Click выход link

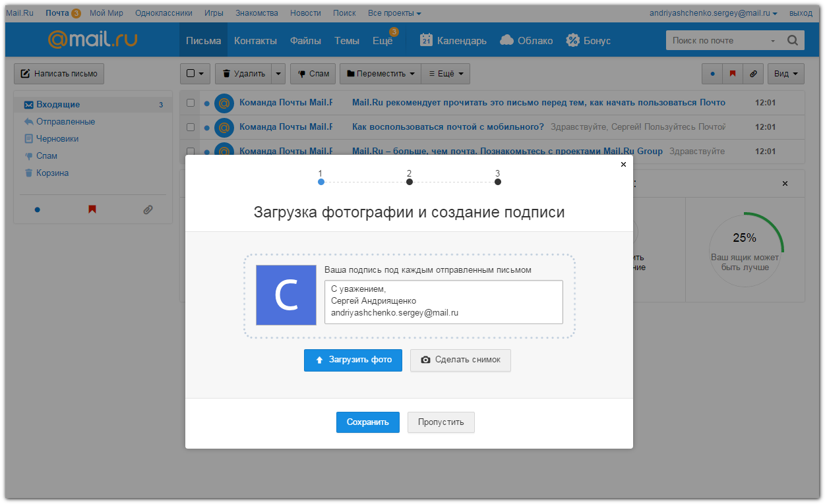coord(801,13)
